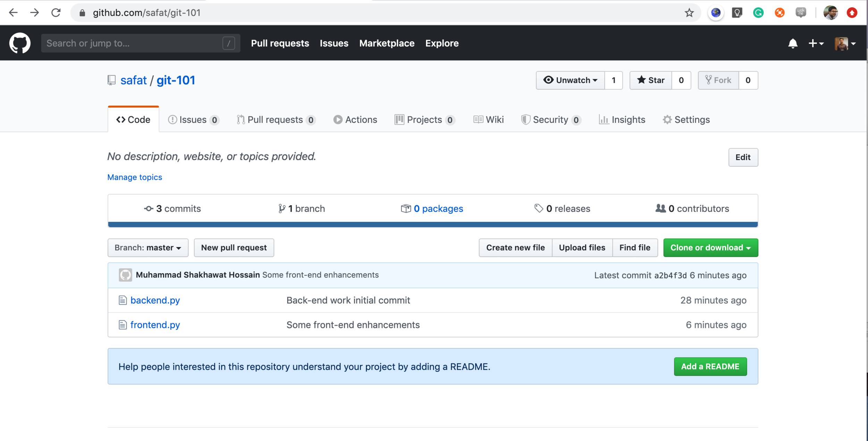Switch to the Insights tab
This screenshot has width=868, height=441.
(x=622, y=120)
